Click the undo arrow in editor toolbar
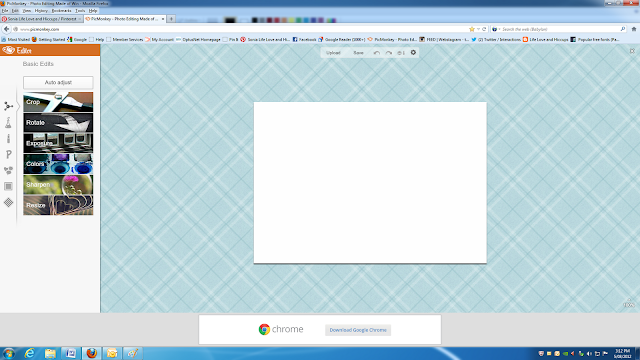Image resolution: width=640 pixels, height=360 pixels. 377,53
